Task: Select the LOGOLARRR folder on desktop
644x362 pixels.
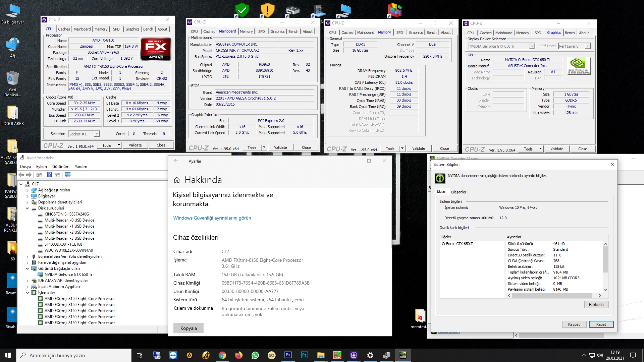Action: coord(13,116)
